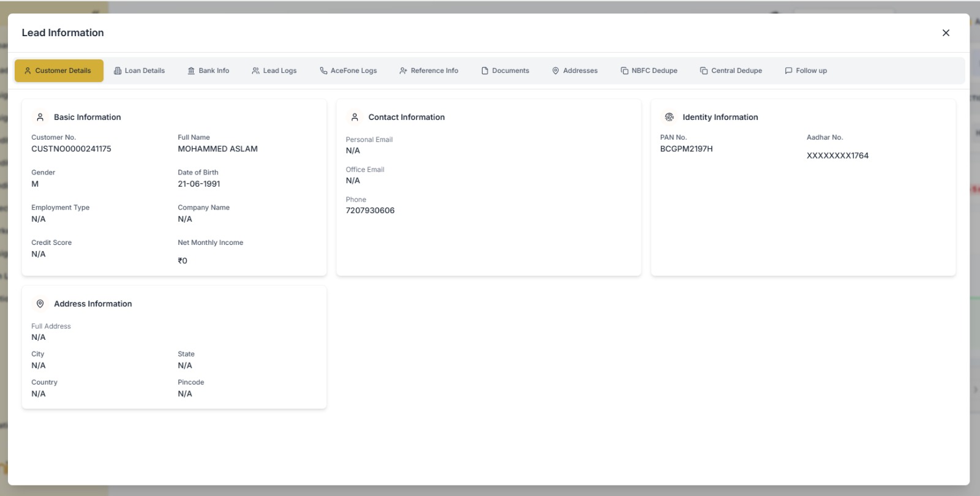
Task: Open the Documents tab
Action: pyautogui.click(x=505, y=70)
